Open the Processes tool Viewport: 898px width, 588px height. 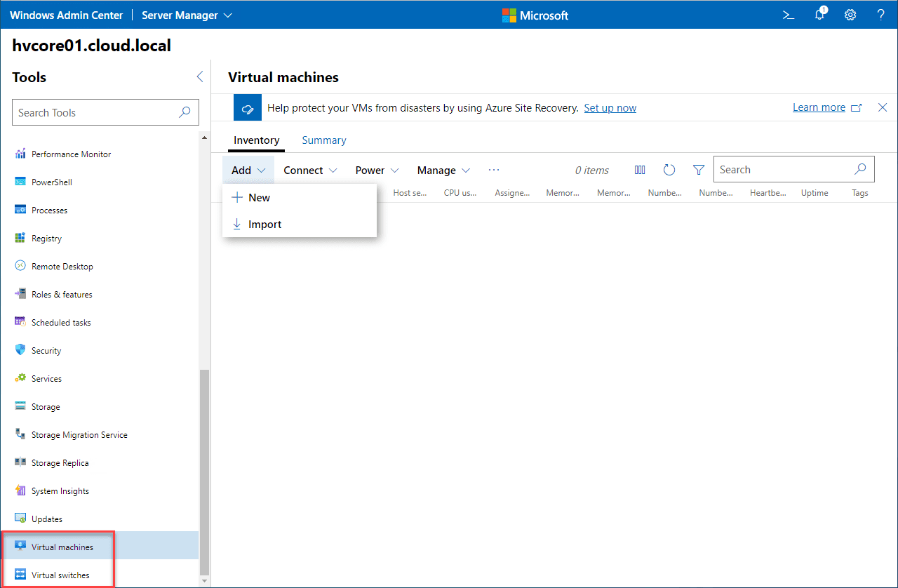(x=100, y=211)
